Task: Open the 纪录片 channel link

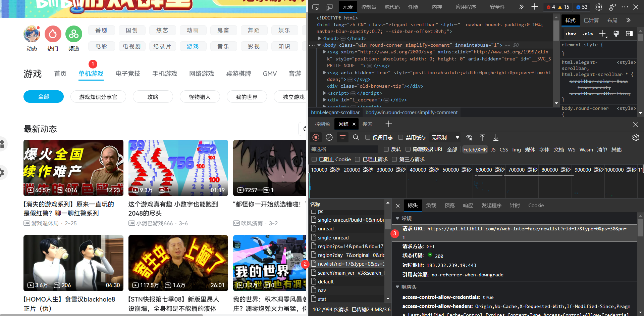Action: [x=162, y=46]
